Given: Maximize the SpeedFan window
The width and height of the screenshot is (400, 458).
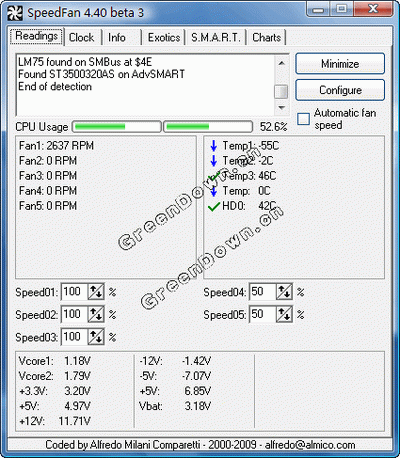Looking at the screenshot, I should (342, 9).
